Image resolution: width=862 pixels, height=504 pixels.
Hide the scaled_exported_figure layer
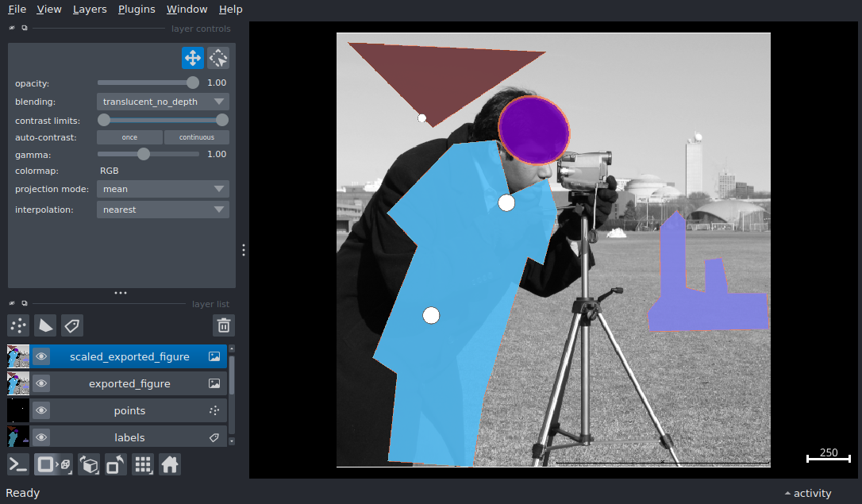(41, 357)
